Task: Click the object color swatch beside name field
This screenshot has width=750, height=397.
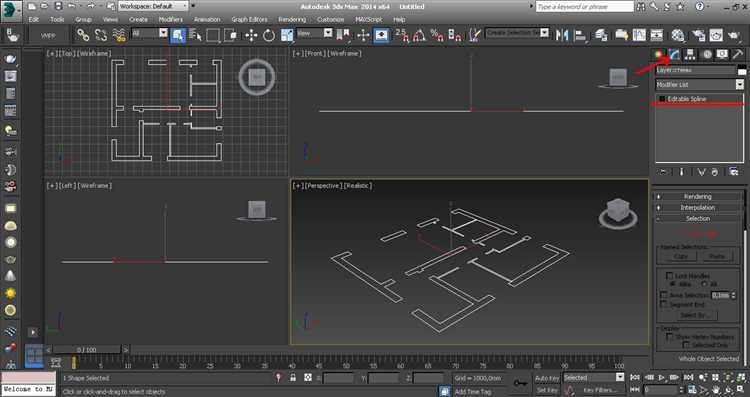Action: [742, 70]
